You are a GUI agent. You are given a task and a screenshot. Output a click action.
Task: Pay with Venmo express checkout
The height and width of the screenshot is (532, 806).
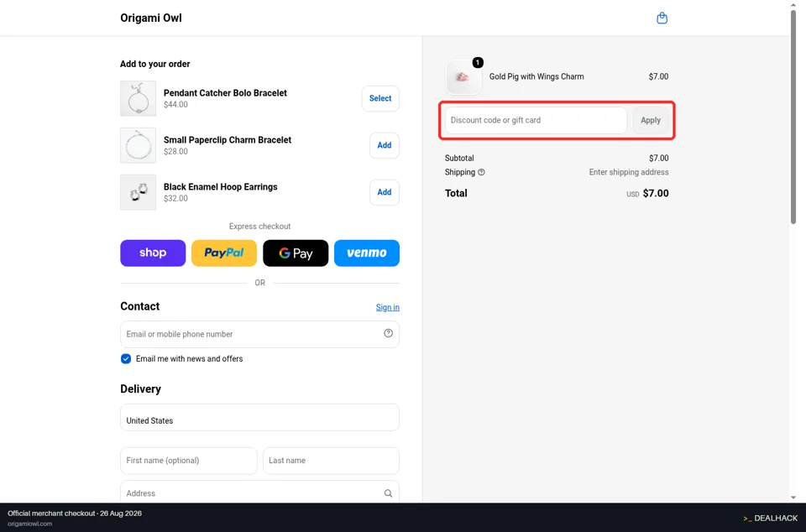click(367, 253)
